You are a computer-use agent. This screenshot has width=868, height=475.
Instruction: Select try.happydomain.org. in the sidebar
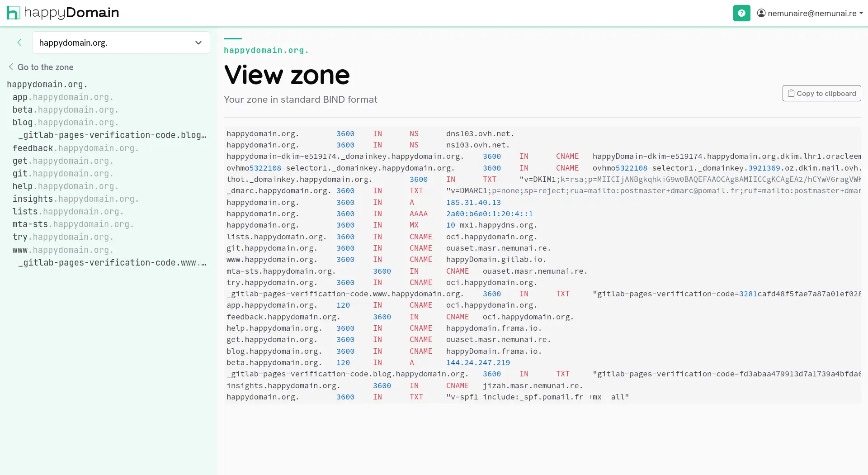point(63,237)
